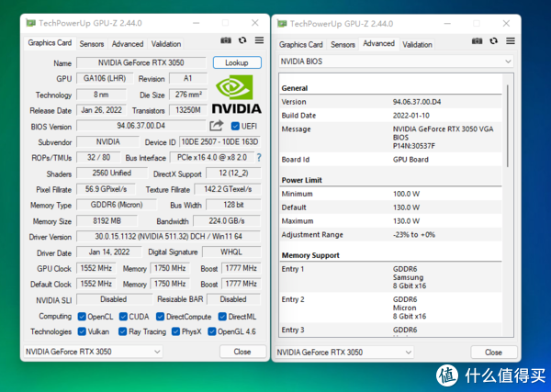
Task: Click Close button in right GPU-Z window
Action: [x=493, y=353]
